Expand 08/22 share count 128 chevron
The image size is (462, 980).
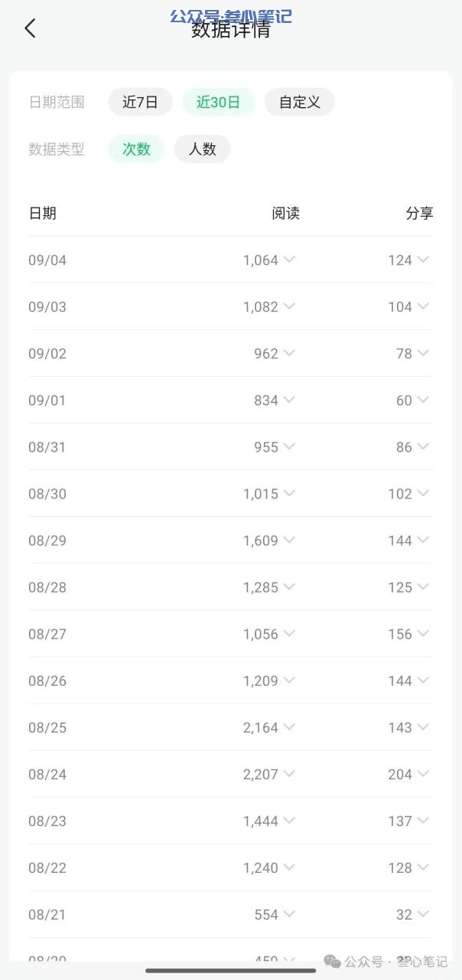click(423, 867)
